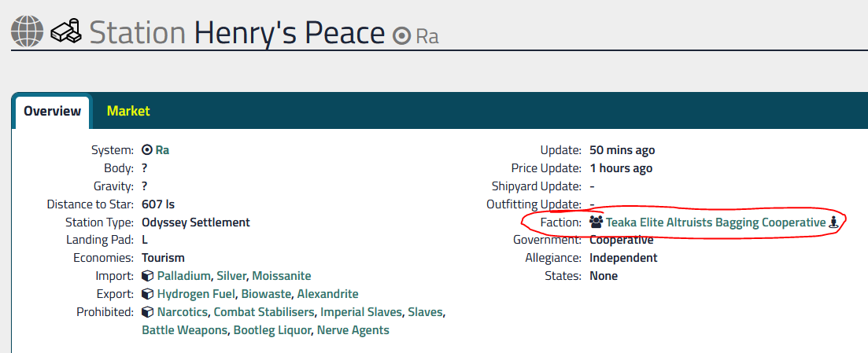Click the target icon next to System Ra

(146, 150)
